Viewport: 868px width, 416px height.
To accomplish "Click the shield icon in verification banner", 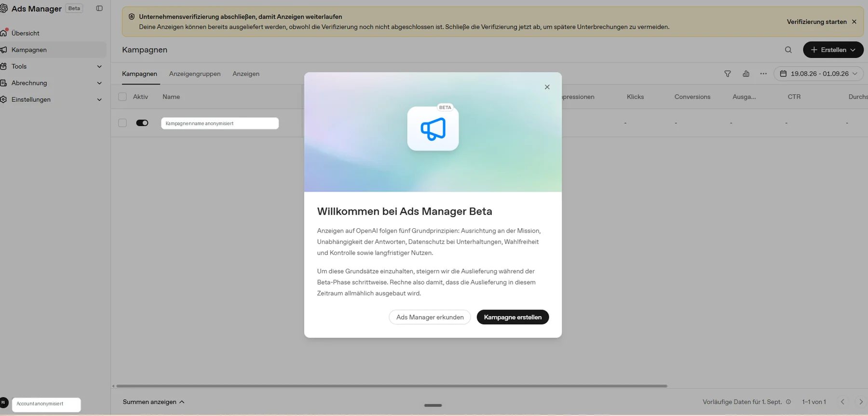I will pyautogui.click(x=131, y=16).
